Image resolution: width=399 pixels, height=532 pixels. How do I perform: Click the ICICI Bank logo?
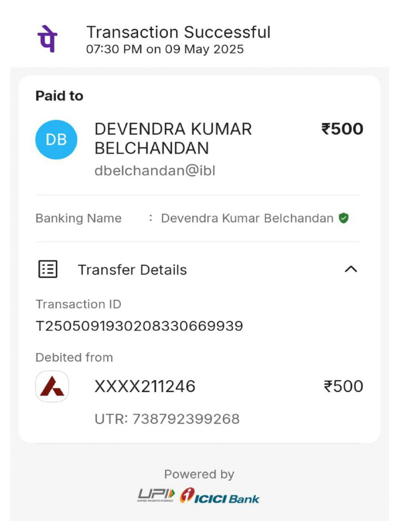219,496
